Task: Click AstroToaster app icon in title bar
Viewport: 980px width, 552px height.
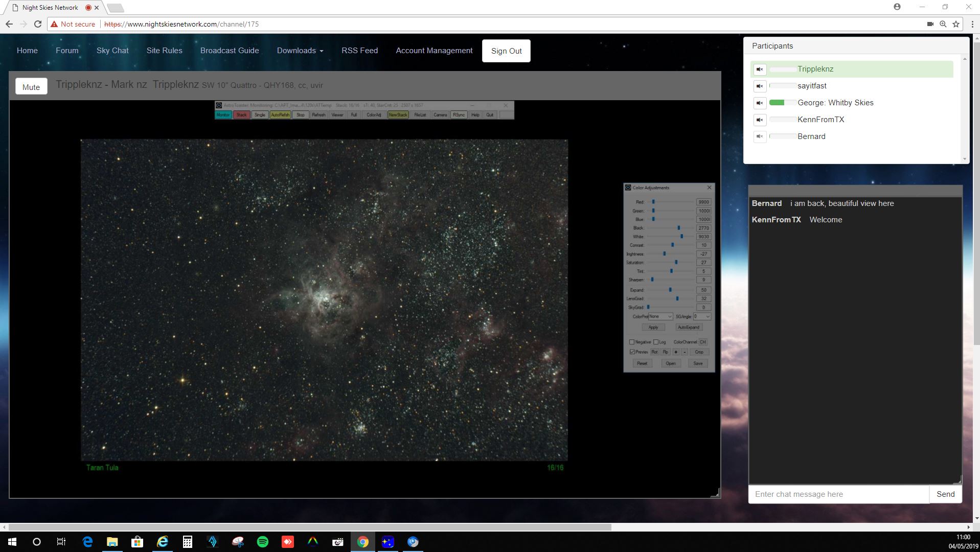Action: [219, 105]
